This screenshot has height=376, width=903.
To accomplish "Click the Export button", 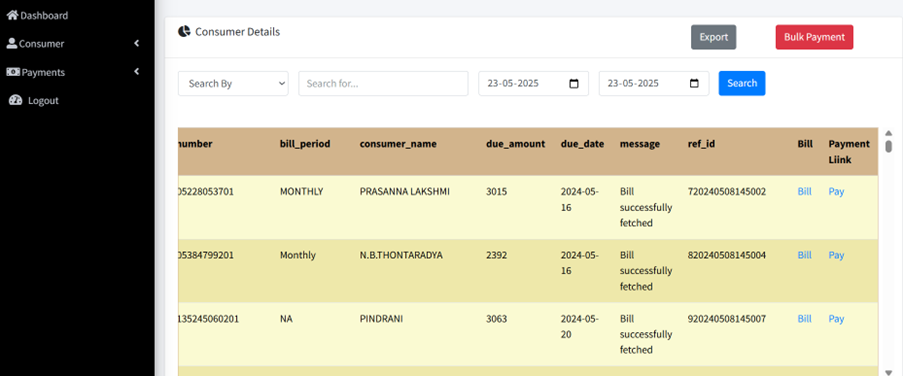I will click(x=714, y=37).
